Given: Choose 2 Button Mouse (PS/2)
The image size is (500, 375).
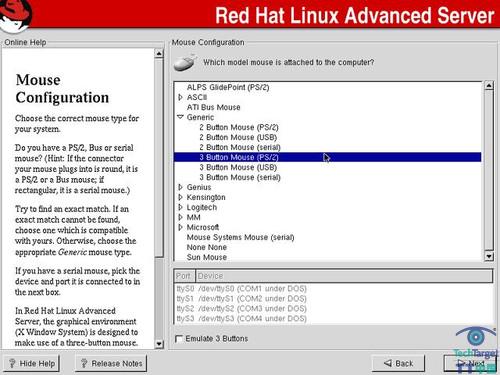Looking at the screenshot, I should point(239,127).
